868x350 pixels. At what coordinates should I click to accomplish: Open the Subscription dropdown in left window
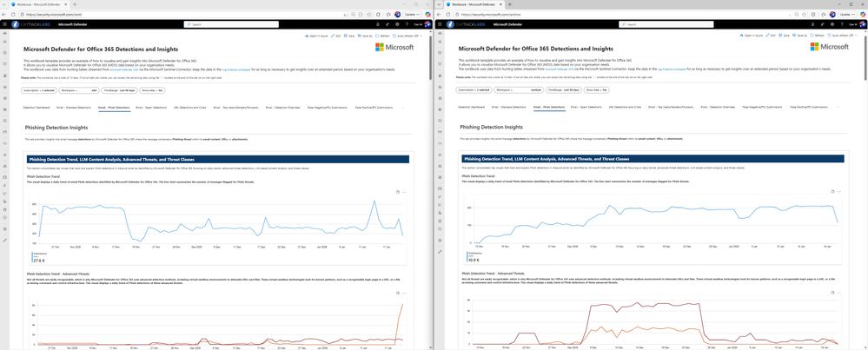point(39,89)
